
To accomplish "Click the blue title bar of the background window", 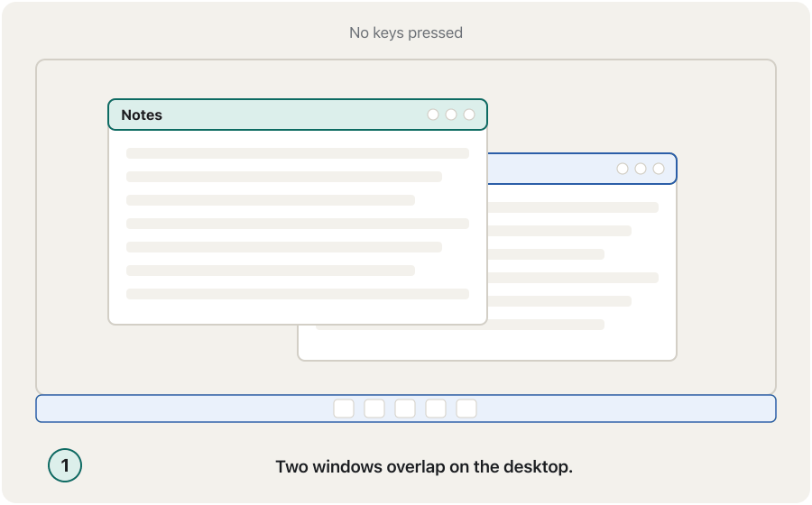I will click(x=582, y=169).
